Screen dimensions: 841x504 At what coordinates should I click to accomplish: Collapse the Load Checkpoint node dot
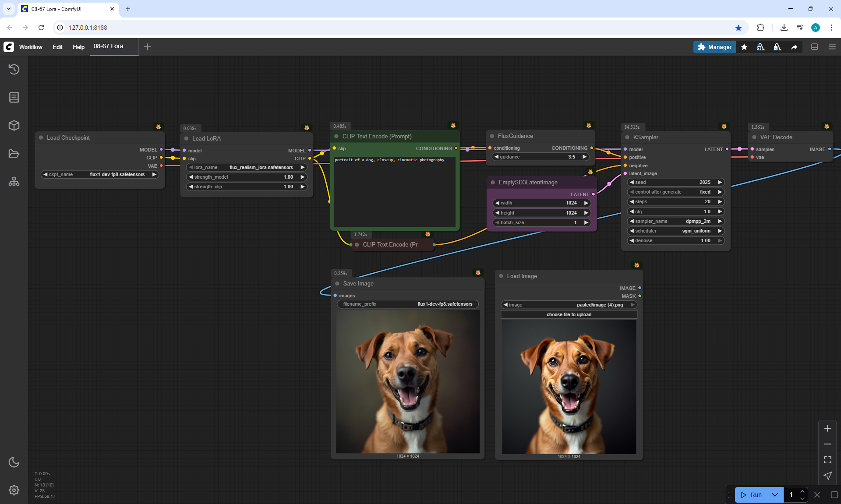tap(41, 137)
